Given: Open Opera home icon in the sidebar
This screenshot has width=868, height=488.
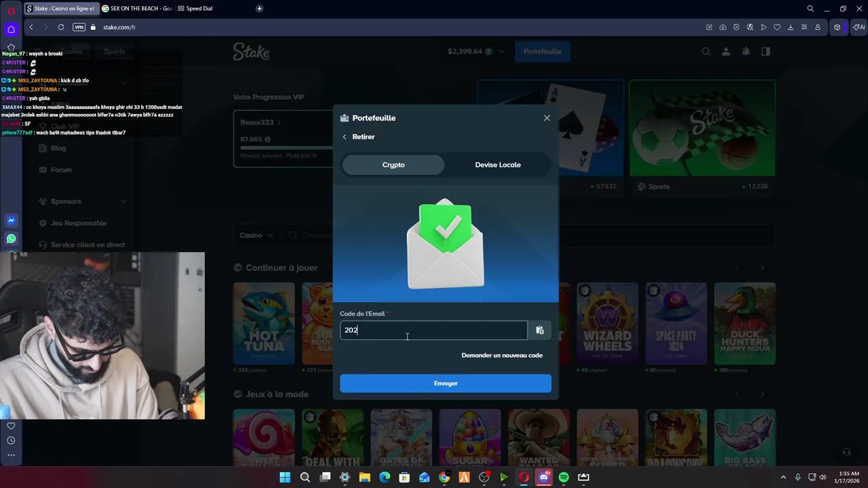Looking at the screenshot, I should pos(11,29).
